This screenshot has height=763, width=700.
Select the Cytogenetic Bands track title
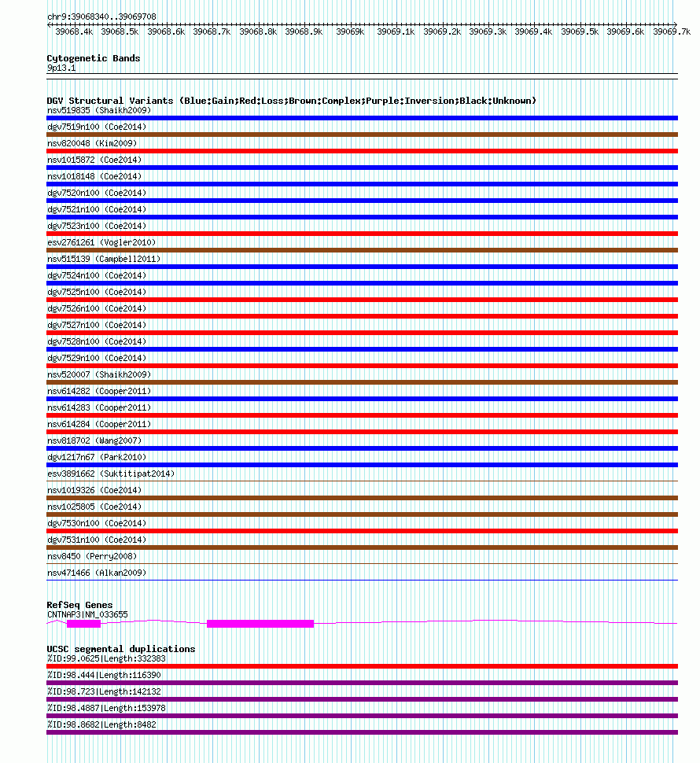tap(94, 58)
